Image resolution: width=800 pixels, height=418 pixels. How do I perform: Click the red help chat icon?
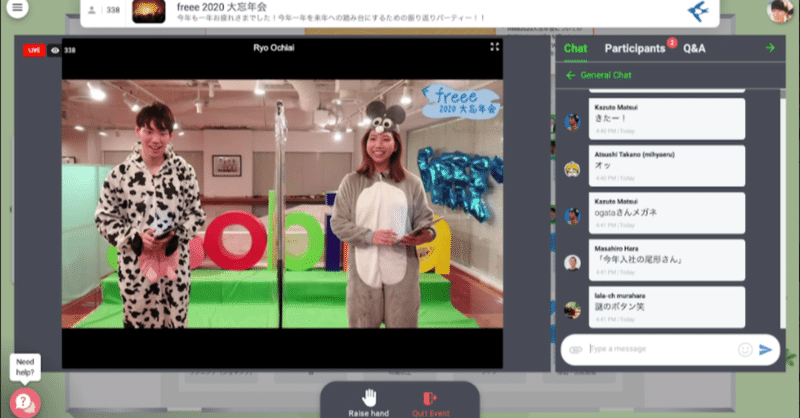(24, 403)
